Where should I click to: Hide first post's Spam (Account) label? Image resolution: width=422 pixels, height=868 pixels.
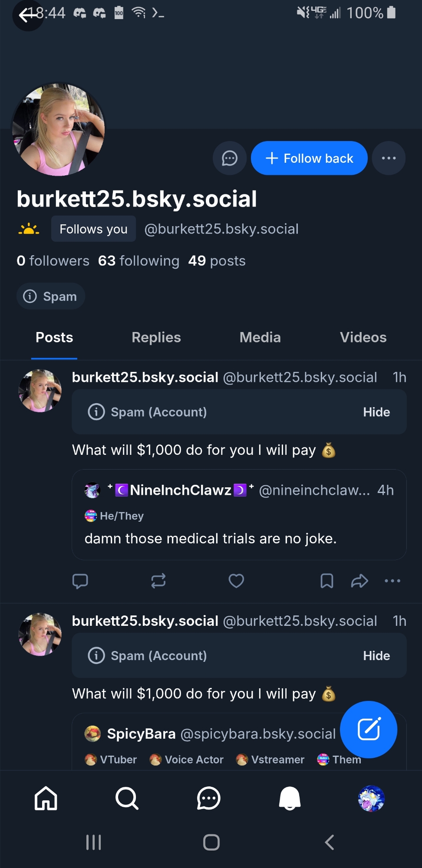[376, 412]
